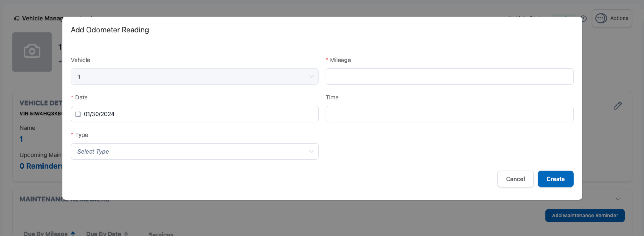This screenshot has width=644, height=236.
Task: Click the Mileage input field
Action: pyautogui.click(x=449, y=77)
